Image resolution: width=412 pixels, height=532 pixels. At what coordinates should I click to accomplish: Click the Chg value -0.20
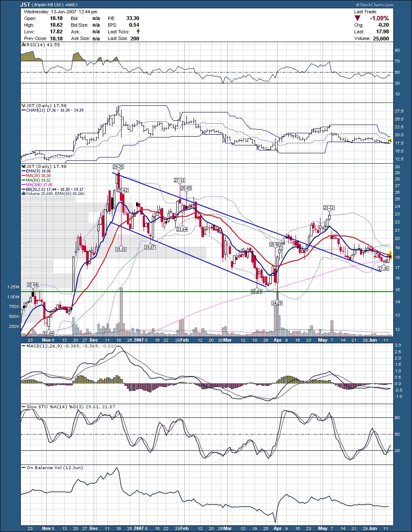(x=383, y=25)
